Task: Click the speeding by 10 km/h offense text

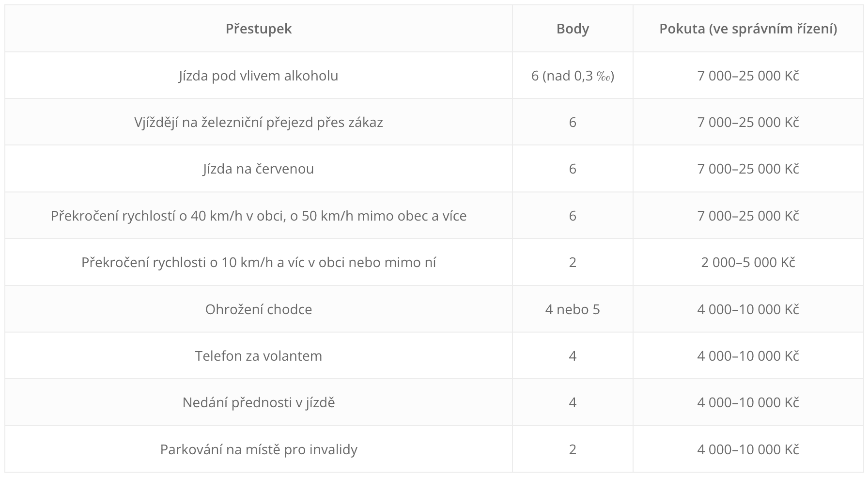Action: coord(259,262)
